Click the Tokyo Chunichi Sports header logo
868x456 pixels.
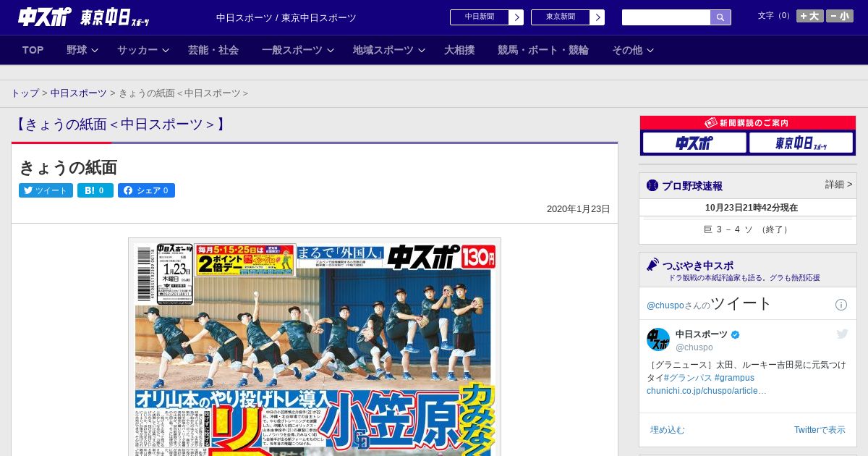(115, 17)
